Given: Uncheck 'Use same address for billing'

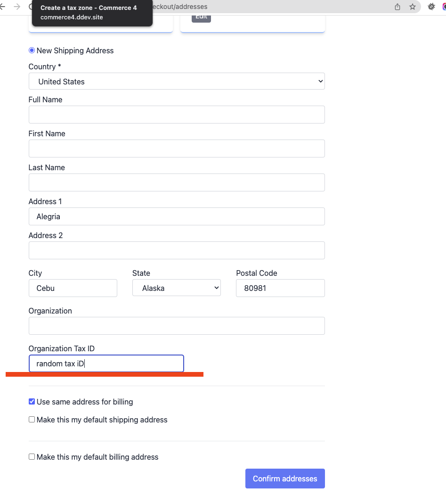Looking at the screenshot, I should point(32,401).
